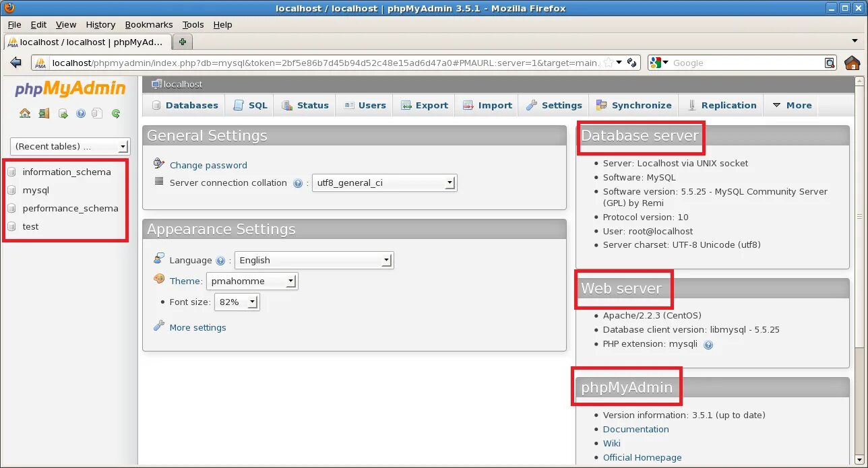Open the Wiki link
The width and height of the screenshot is (868, 468).
tap(612, 443)
